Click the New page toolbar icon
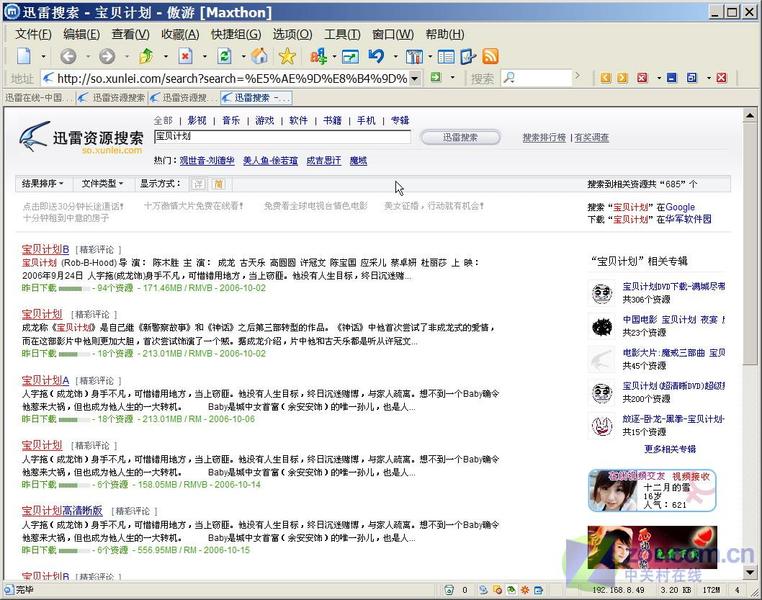 point(23,56)
